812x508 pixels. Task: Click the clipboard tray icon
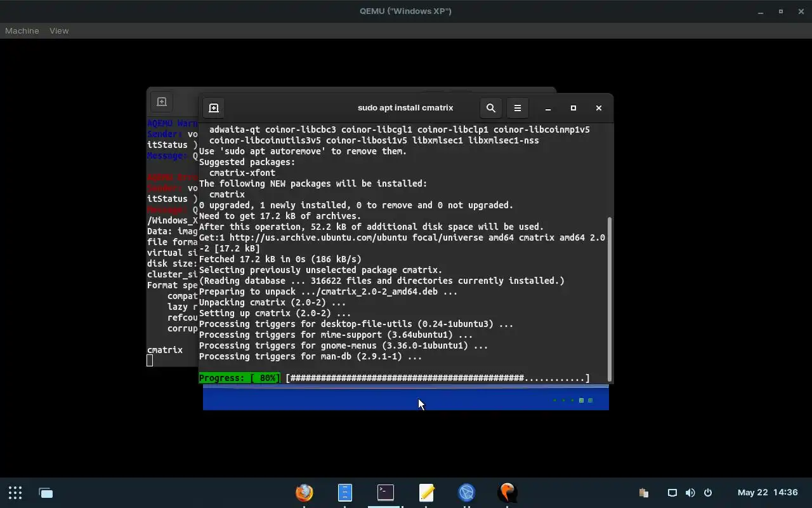tap(643, 493)
